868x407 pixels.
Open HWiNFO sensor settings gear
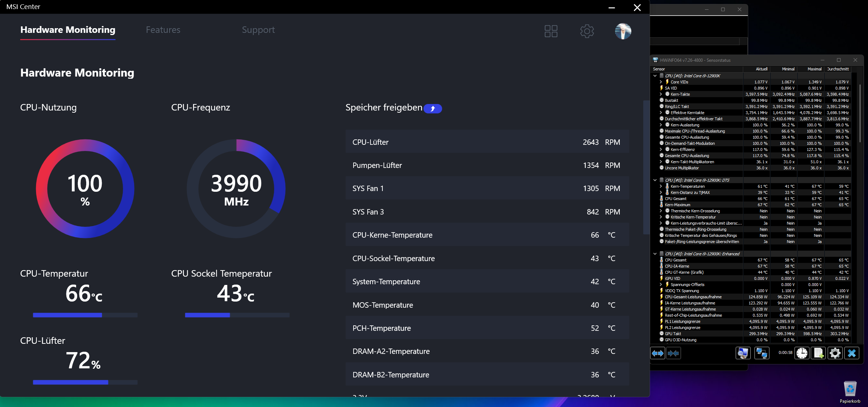[835, 353]
